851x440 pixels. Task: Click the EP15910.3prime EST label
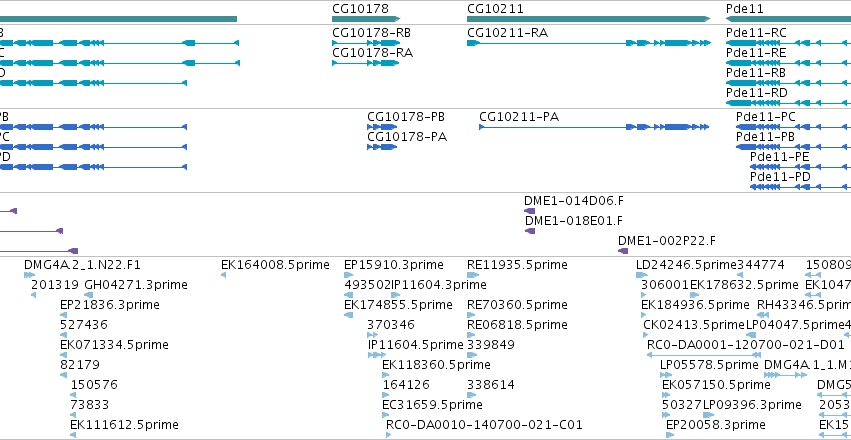394,265
